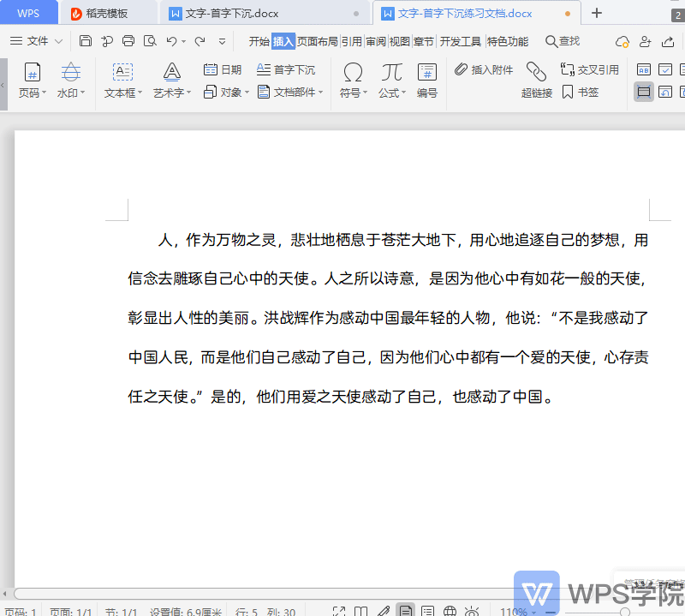The height and width of the screenshot is (616, 685).
Task: Insert 公式 equation (pi icon)
Action: [x=392, y=80]
